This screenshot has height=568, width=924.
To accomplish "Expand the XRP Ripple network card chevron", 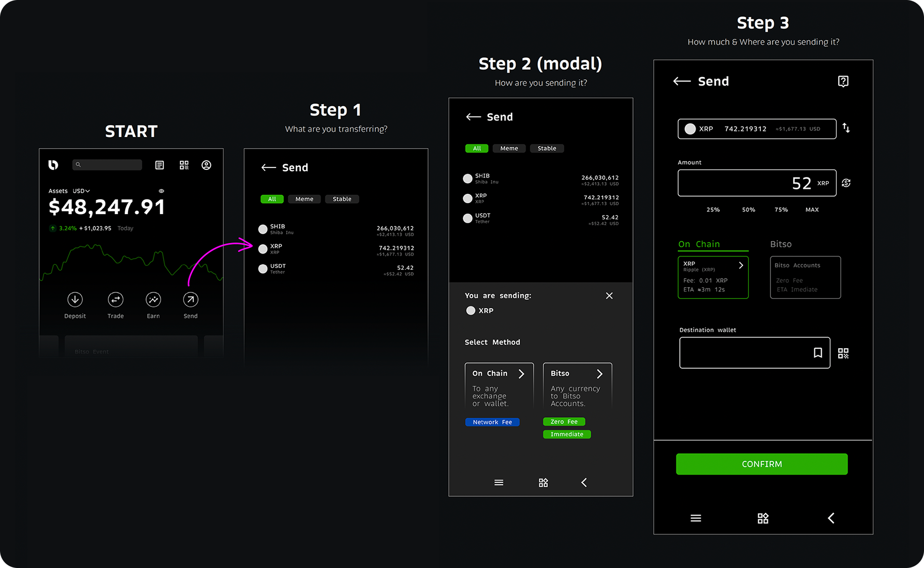I will tap(741, 265).
